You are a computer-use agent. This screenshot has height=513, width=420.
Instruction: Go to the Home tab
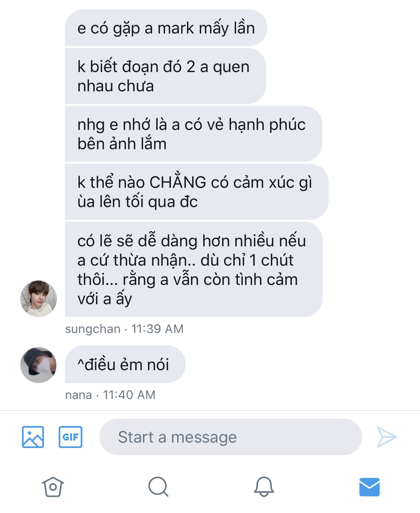tap(53, 487)
